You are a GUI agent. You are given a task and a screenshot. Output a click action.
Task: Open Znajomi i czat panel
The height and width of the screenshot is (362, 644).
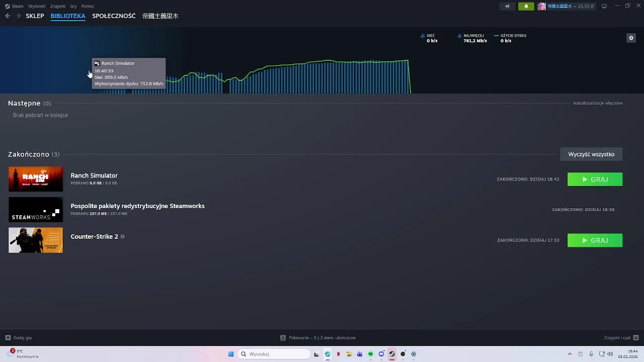621,338
